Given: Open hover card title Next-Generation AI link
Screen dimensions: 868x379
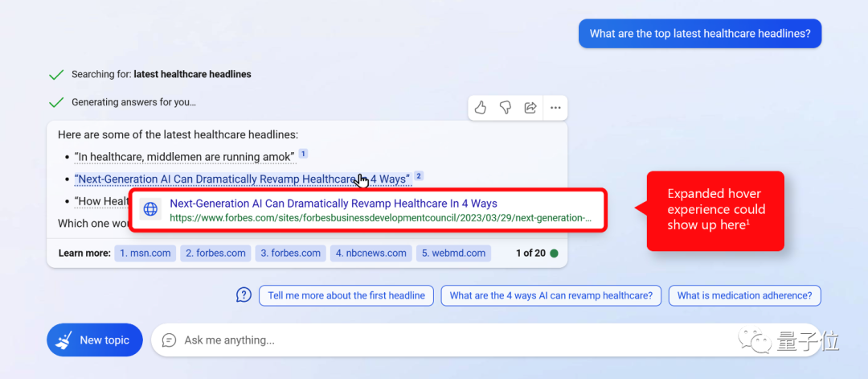Looking at the screenshot, I should pos(334,204).
